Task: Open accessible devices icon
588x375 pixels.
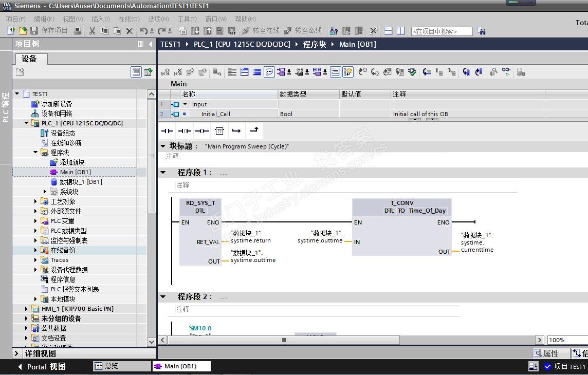Action: tap(334, 31)
